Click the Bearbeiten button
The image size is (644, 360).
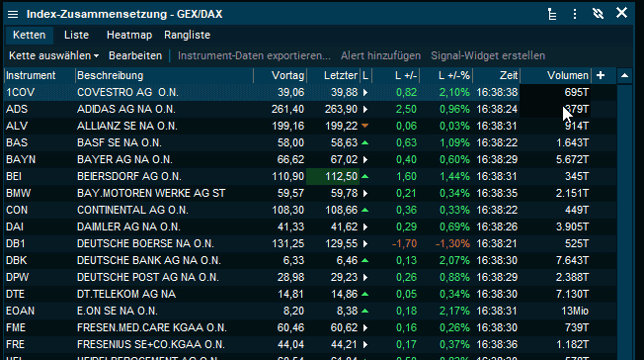[x=135, y=55]
